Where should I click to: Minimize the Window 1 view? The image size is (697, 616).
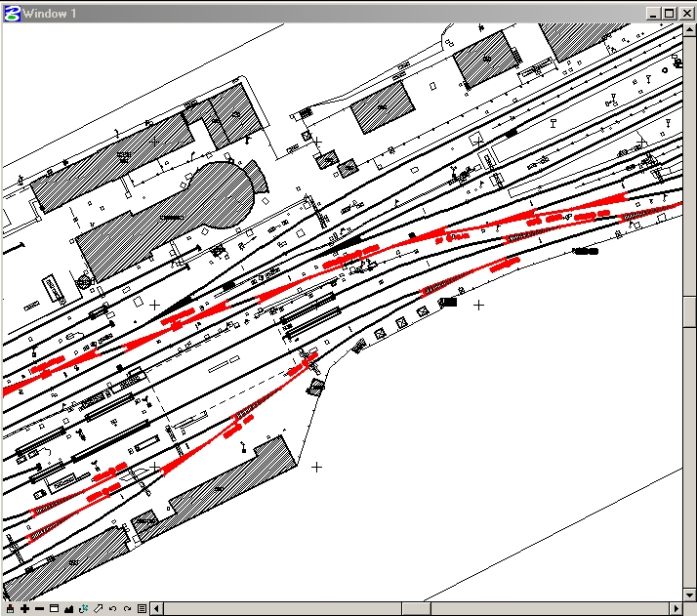pyautogui.click(x=653, y=13)
